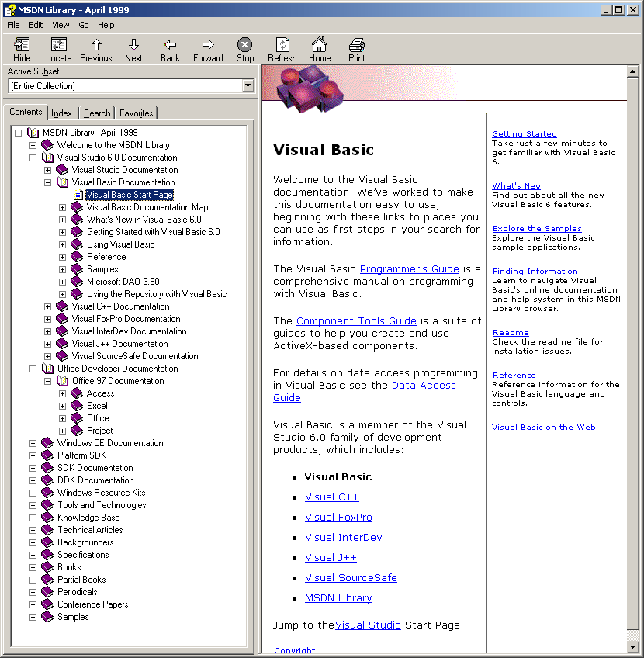Click the Periodicals book icon

click(x=47, y=592)
